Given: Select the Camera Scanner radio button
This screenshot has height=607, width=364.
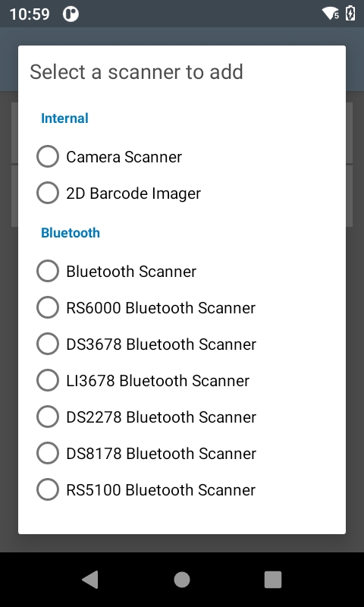Looking at the screenshot, I should pyautogui.click(x=48, y=156).
